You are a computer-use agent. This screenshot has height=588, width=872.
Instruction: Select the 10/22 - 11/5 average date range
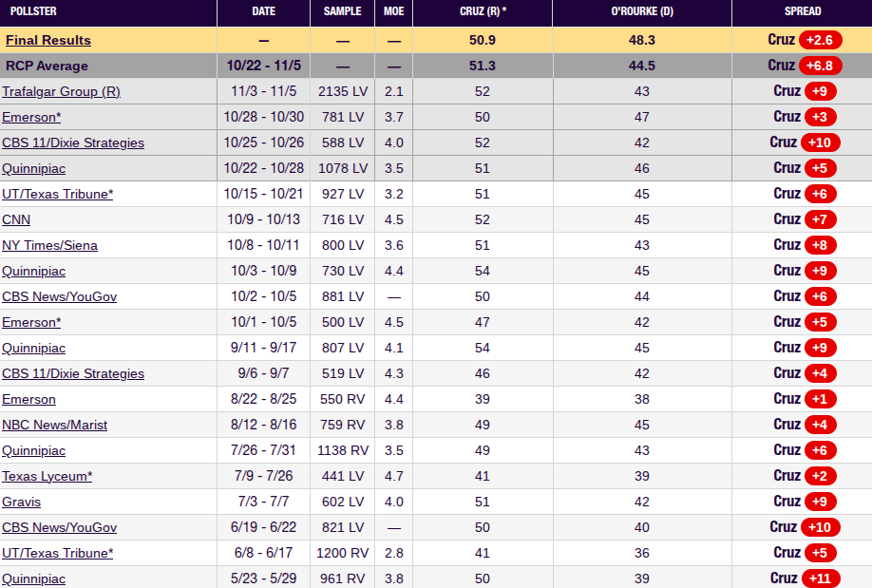pos(264,66)
